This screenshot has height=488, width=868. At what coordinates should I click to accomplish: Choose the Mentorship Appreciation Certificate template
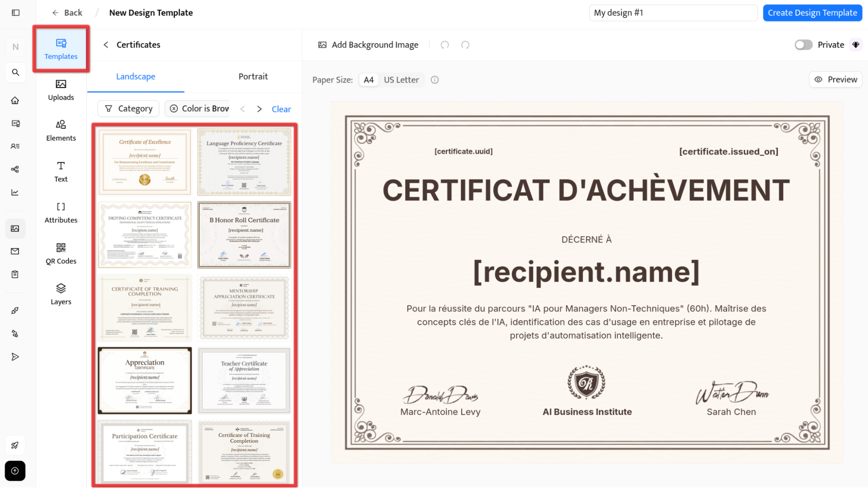click(x=244, y=308)
